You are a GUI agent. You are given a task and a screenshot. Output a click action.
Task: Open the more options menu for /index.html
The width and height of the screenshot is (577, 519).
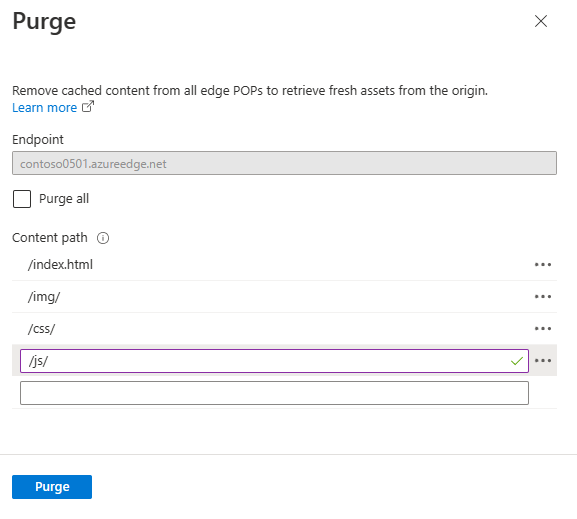543,265
